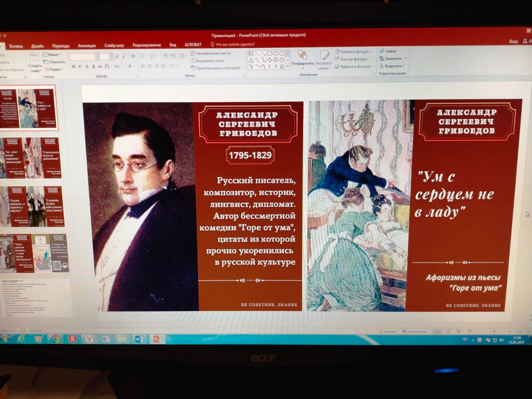Click Вход (Sign in) link
The height and width of the screenshot is (399, 532).
click(x=513, y=42)
